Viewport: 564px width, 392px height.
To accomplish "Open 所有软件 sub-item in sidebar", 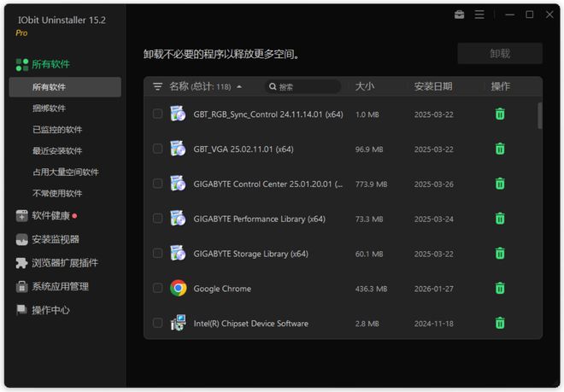I will tap(65, 87).
